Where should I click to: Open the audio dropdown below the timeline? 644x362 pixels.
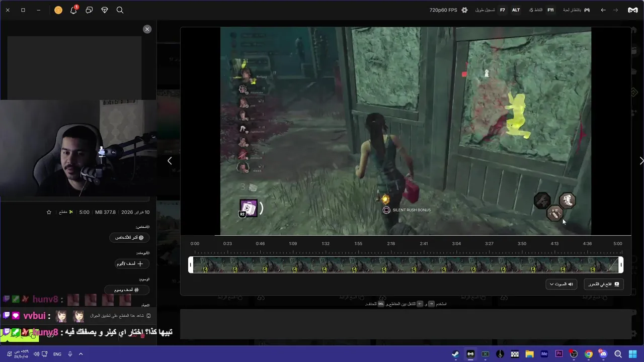tap(561, 284)
